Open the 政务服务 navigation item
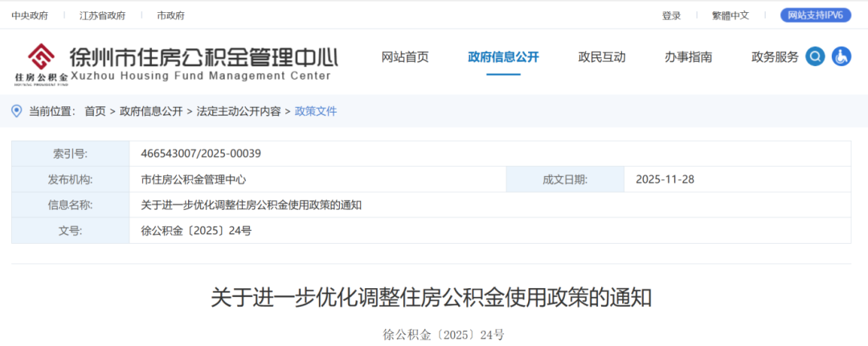868x346 pixels. (x=775, y=57)
